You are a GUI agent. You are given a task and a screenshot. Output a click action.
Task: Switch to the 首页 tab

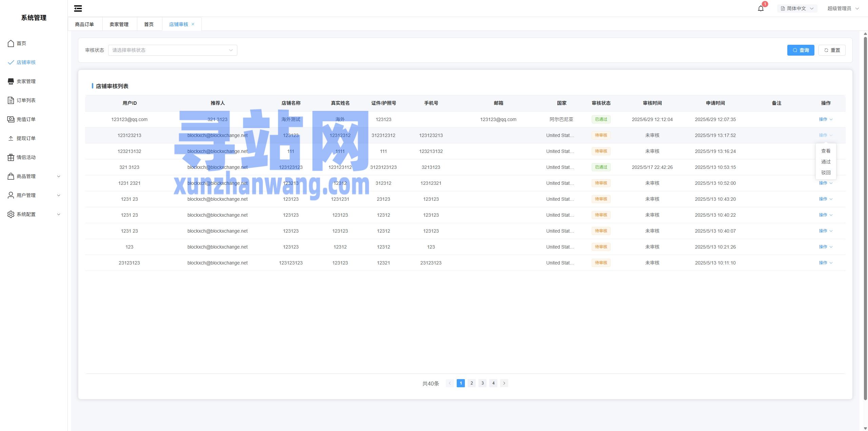[x=149, y=24]
